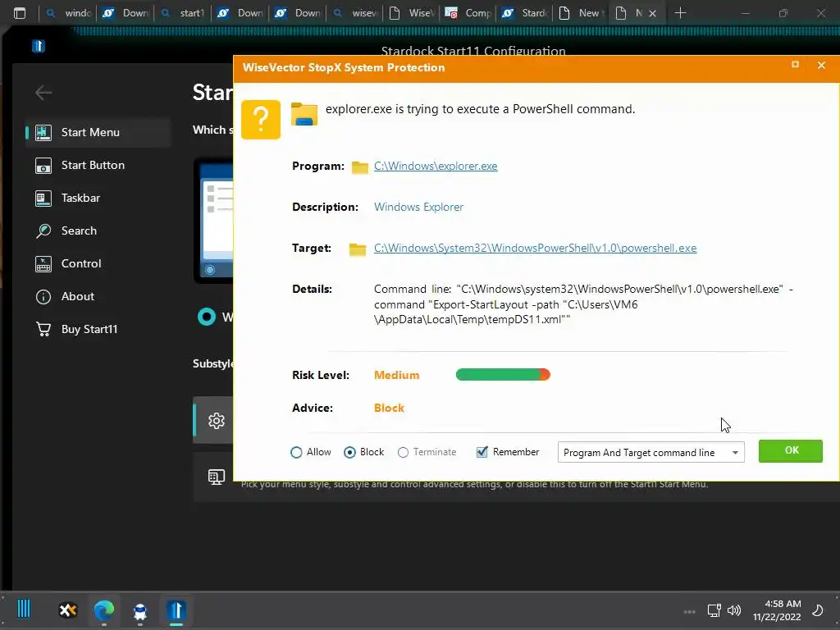Open the powershell.exe target path link
This screenshot has width=840, height=630.
pyautogui.click(x=535, y=248)
